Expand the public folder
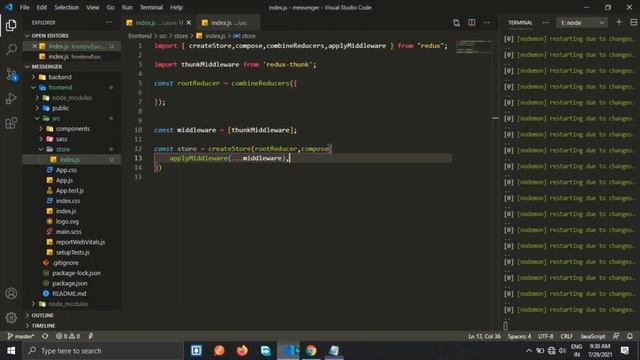The height and width of the screenshot is (360, 640). pyautogui.click(x=37, y=108)
